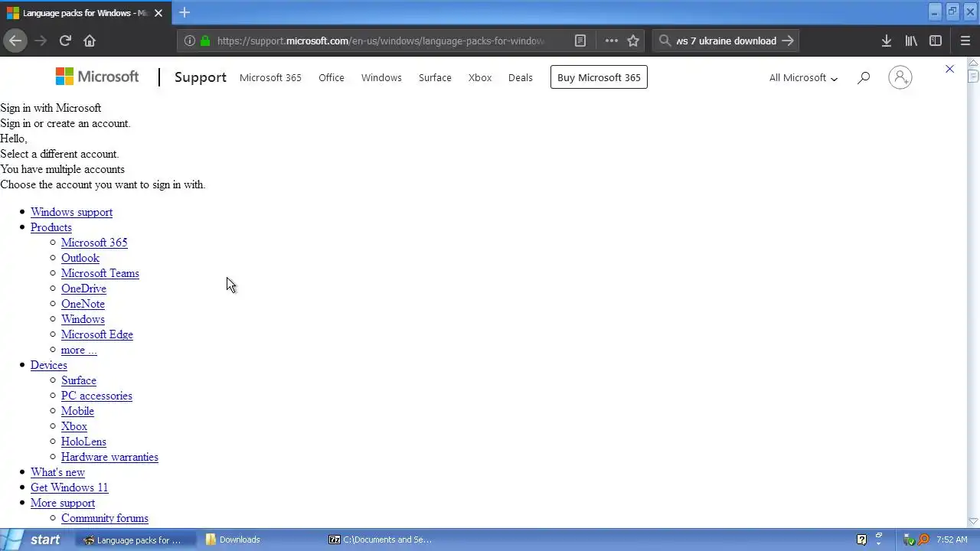Open the Devices link
980x551 pixels.
[x=49, y=365]
